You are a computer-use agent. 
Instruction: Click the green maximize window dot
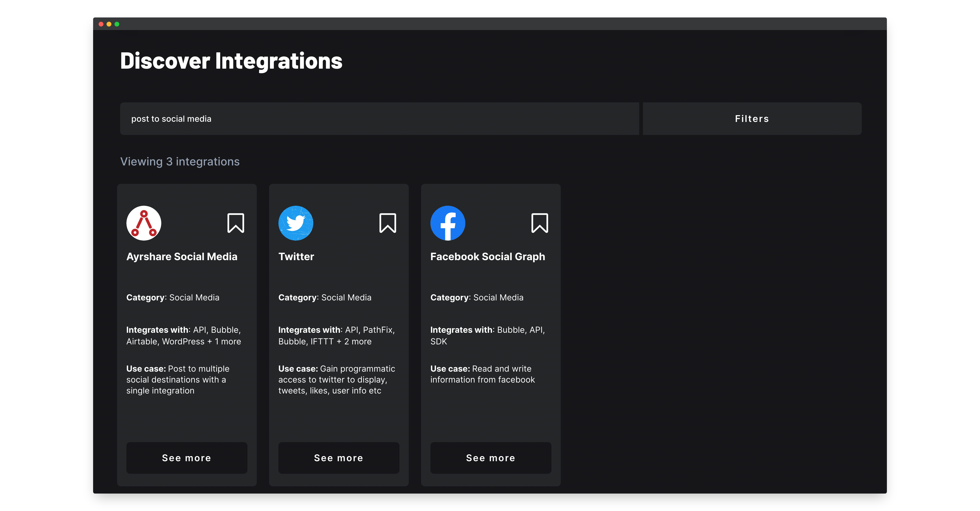117,24
